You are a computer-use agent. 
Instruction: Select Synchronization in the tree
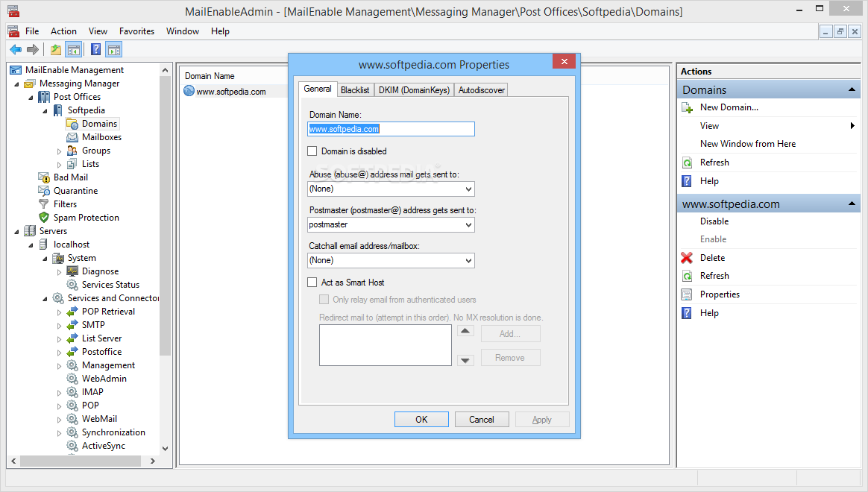pos(113,432)
